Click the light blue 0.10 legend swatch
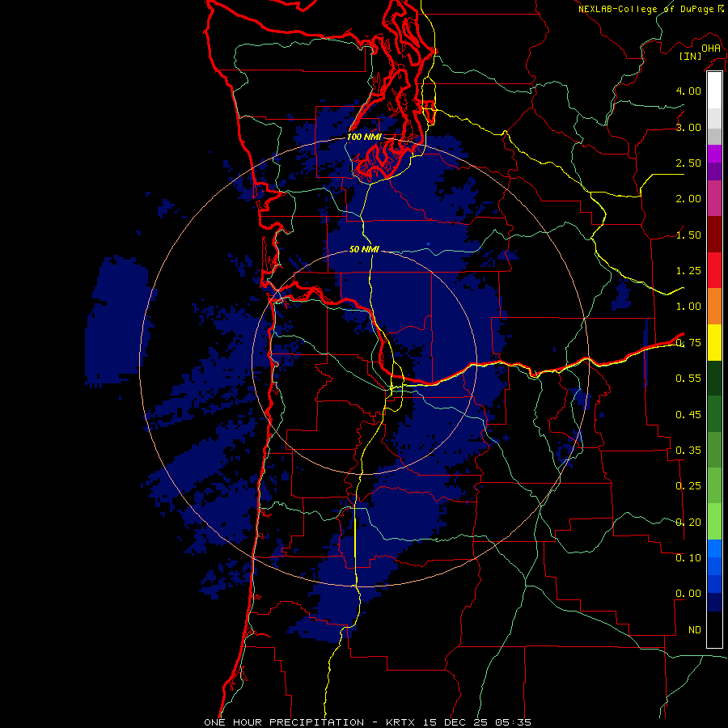 click(714, 548)
